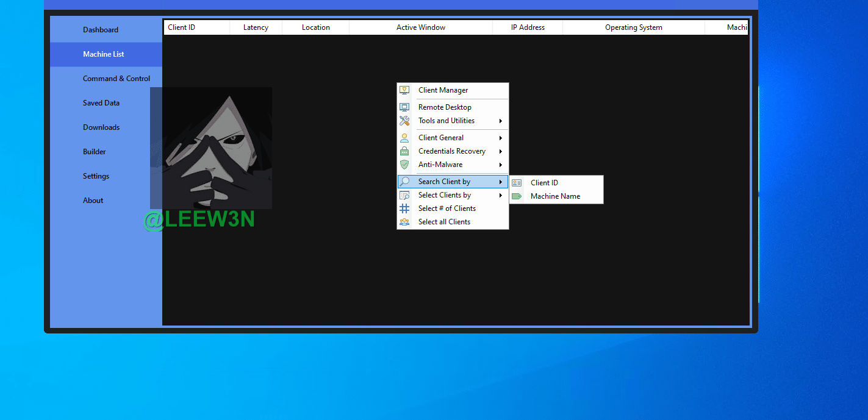Image resolution: width=868 pixels, height=420 pixels.
Task: Click the Operating System column header
Action: point(633,27)
